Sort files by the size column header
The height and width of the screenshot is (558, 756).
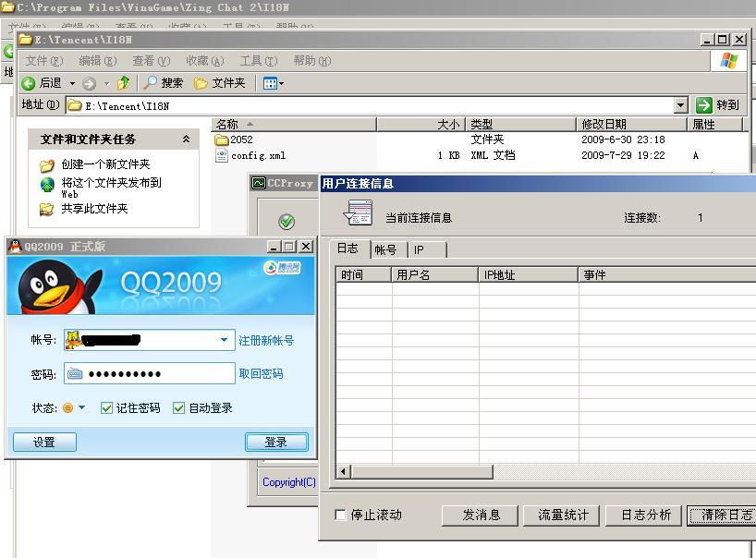click(421, 125)
